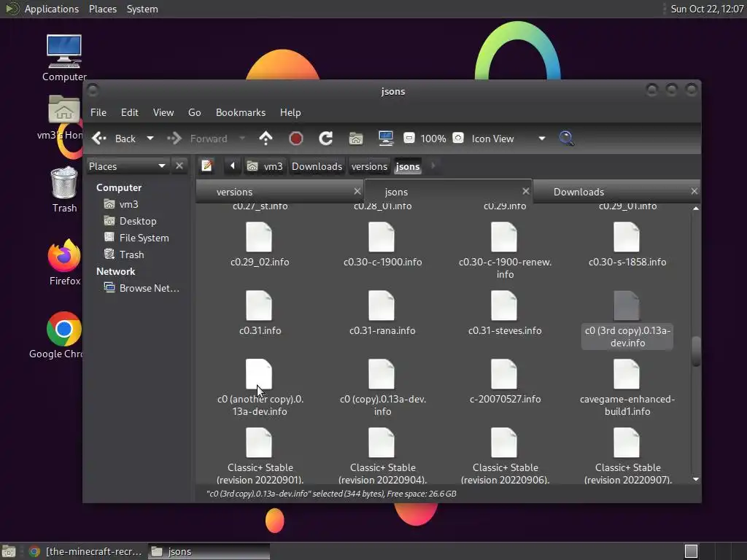
Task: Open Forward history dropdown arrow
Action: tap(242, 139)
